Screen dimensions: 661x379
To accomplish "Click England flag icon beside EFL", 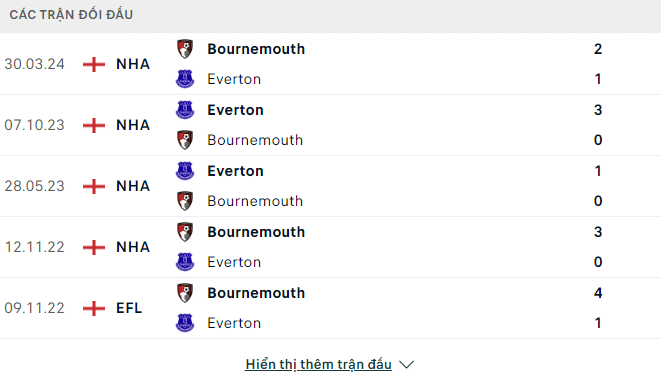I will tap(94, 308).
